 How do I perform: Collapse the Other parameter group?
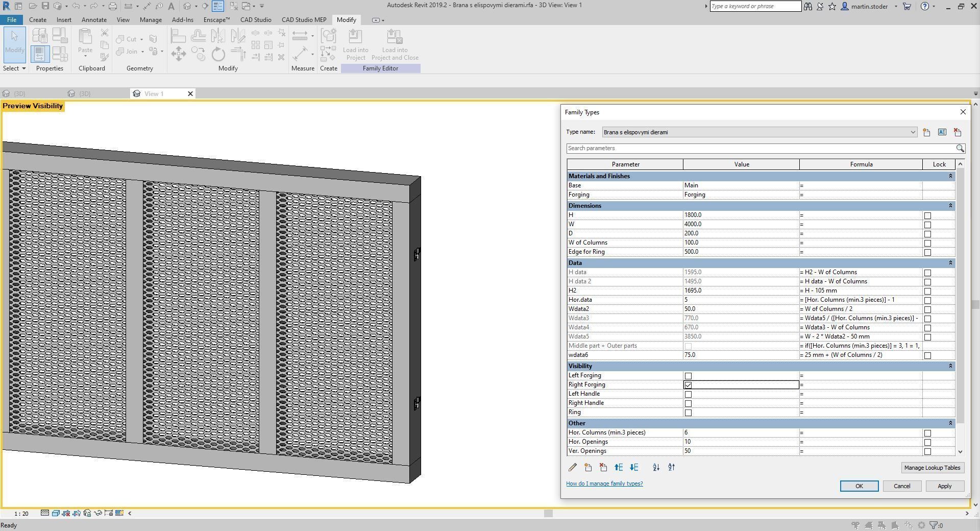click(x=950, y=423)
